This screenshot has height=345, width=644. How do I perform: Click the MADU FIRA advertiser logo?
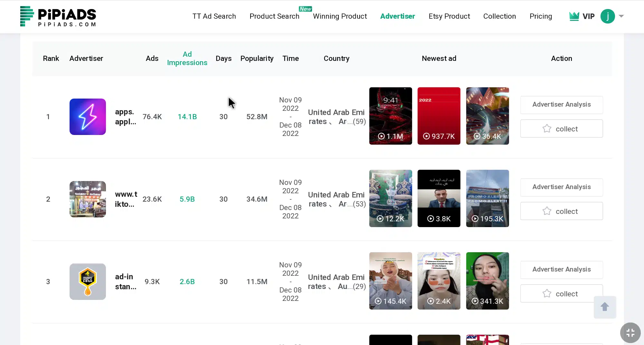(88, 282)
